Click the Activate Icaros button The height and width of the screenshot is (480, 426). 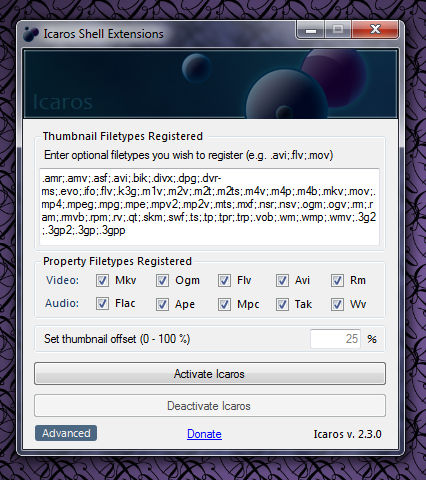210,374
